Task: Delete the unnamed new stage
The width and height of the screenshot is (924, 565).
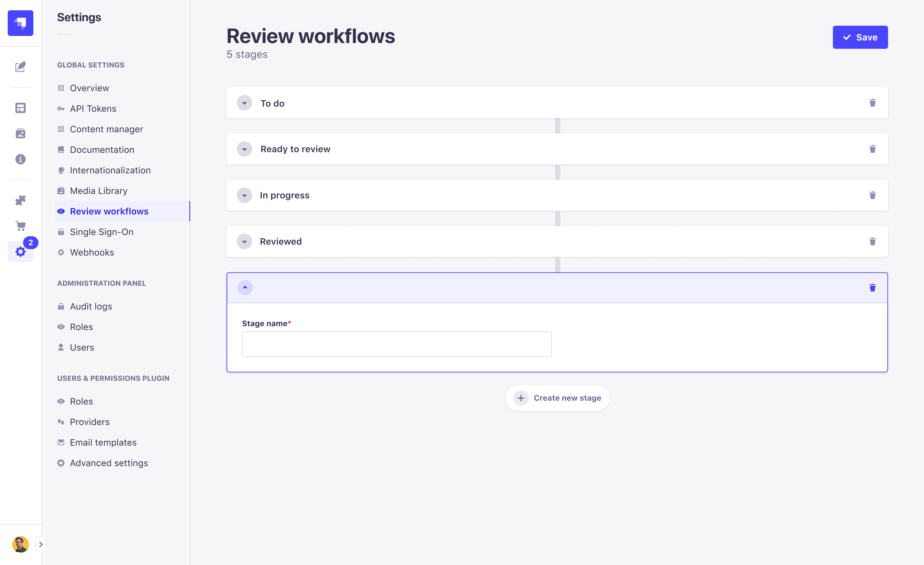Action: tap(872, 288)
